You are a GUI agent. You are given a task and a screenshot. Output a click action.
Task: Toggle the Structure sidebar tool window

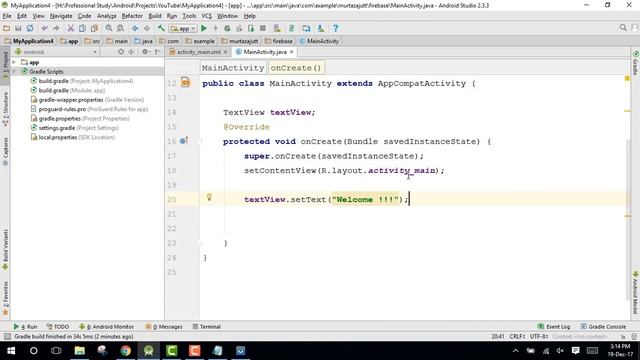pyautogui.click(x=5, y=109)
